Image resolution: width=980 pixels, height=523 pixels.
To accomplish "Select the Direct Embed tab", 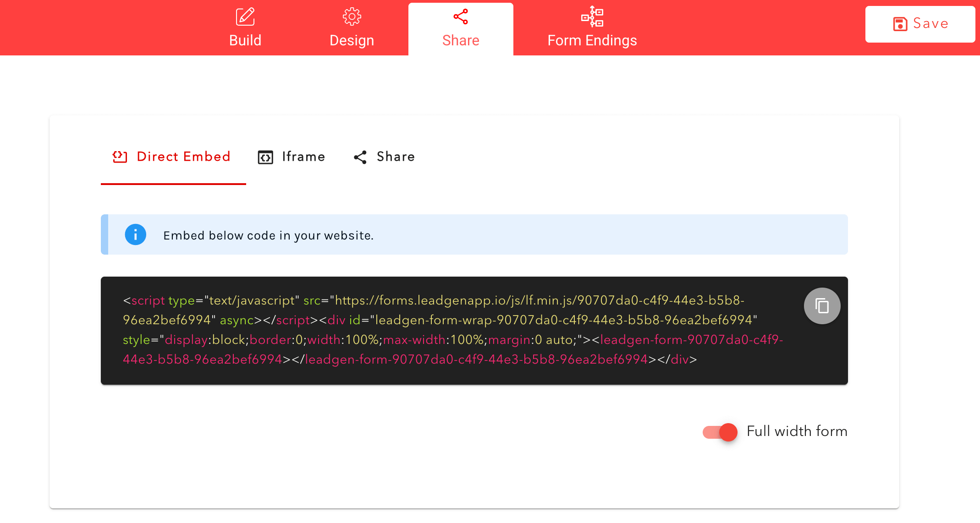I will tap(183, 157).
